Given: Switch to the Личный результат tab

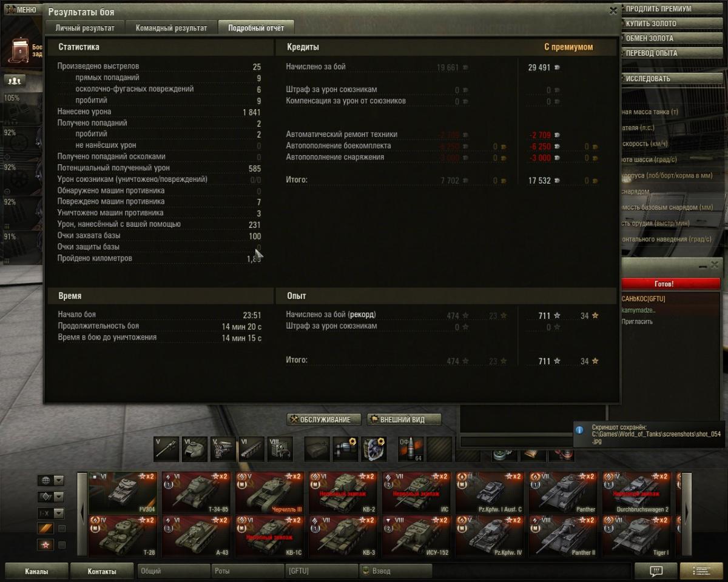Looking at the screenshot, I should [x=84, y=28].
